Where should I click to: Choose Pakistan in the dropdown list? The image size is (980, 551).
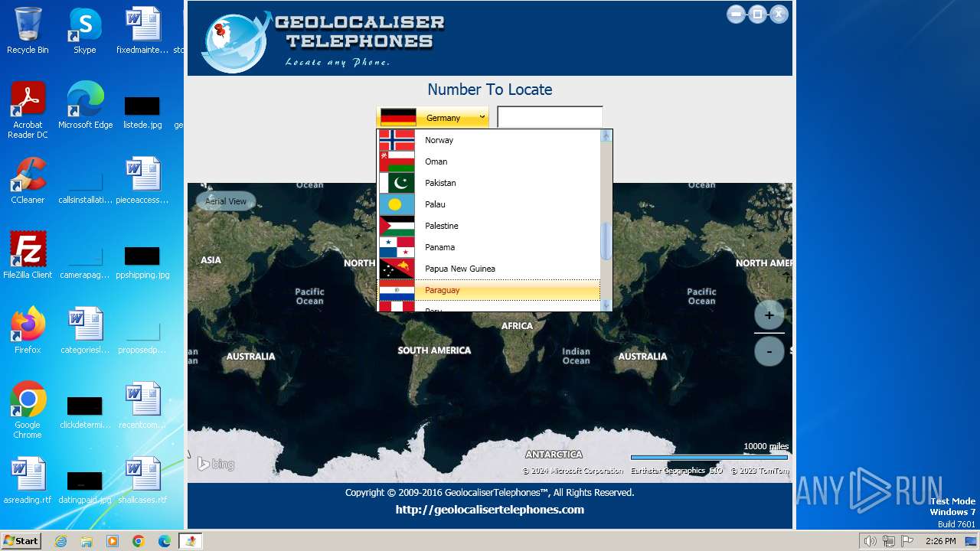click(489, 183)
